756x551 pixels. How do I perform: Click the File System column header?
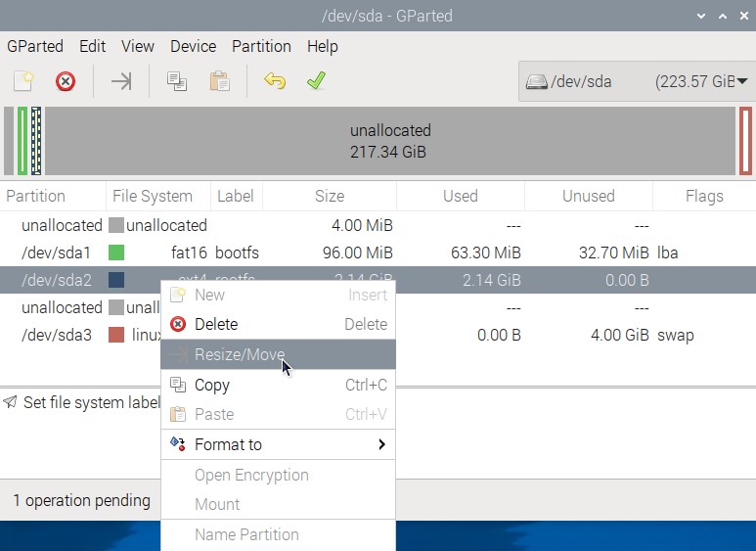point(158,197)
